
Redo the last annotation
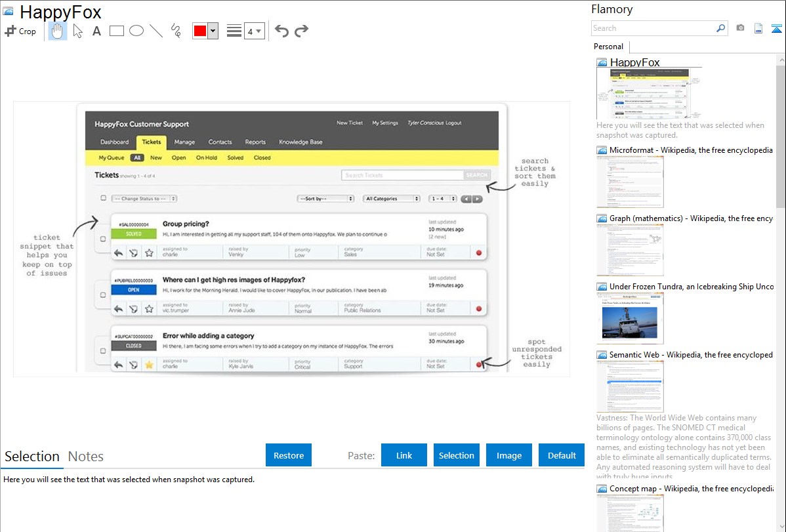301,31
